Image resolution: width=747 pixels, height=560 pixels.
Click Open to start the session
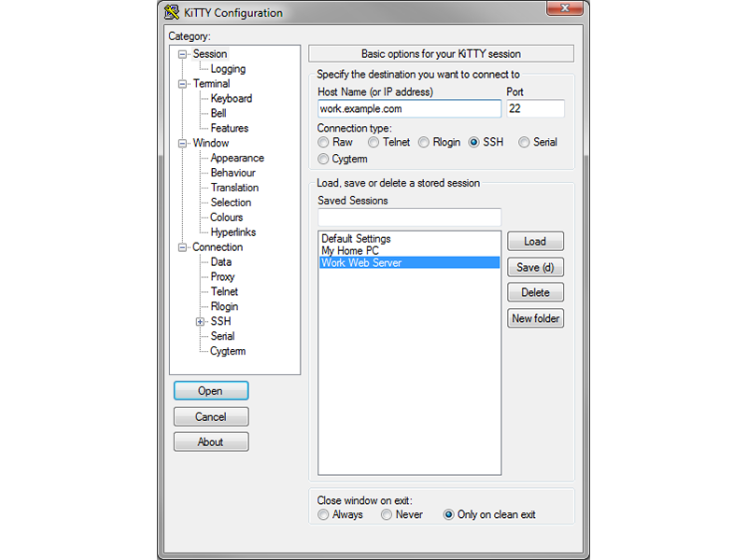(x=211, y=391)
